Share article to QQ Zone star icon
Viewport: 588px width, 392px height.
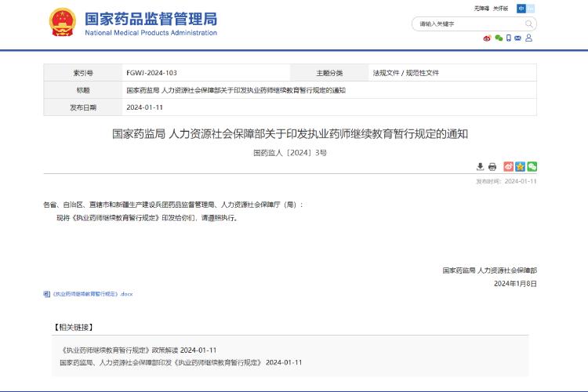[x=520, y=166]
